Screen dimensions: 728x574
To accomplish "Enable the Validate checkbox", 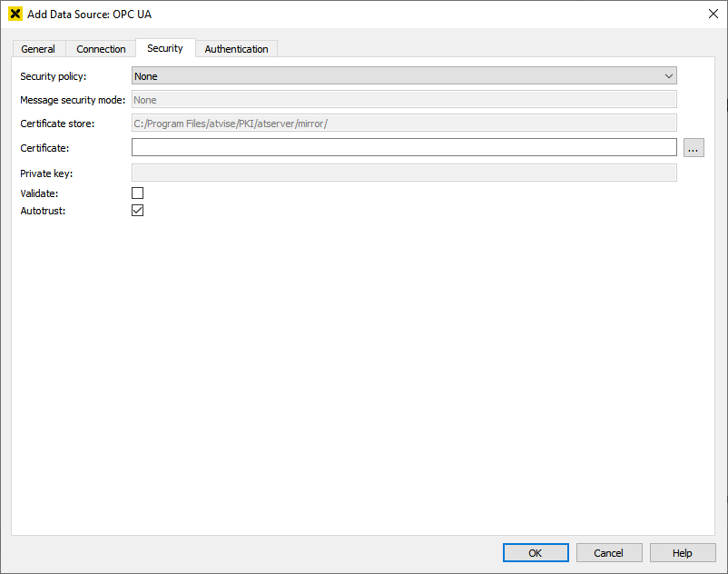I will 138,193.
